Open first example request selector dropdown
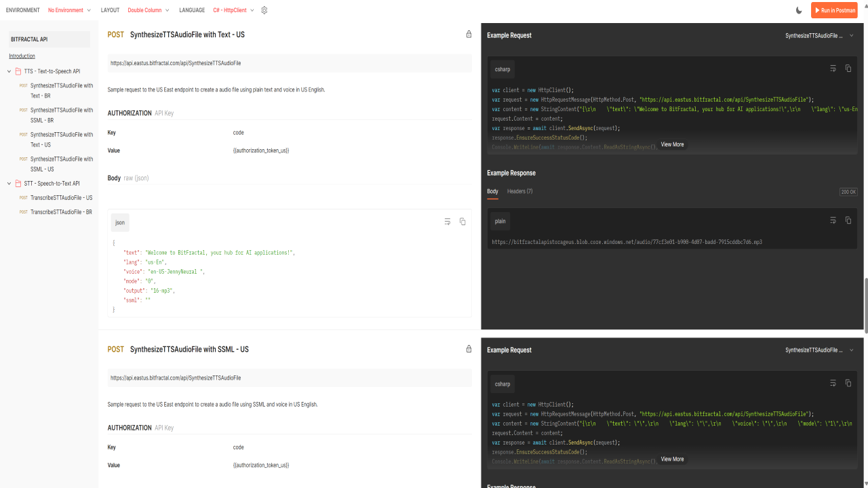The width and height of the screenshot is (868, 488). click(x=819, y=35)
